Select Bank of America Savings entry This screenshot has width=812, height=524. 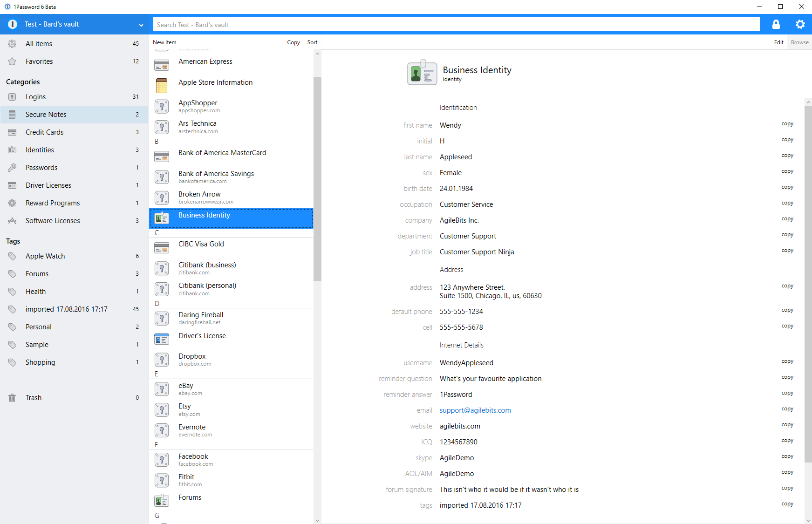pos(231,177)
